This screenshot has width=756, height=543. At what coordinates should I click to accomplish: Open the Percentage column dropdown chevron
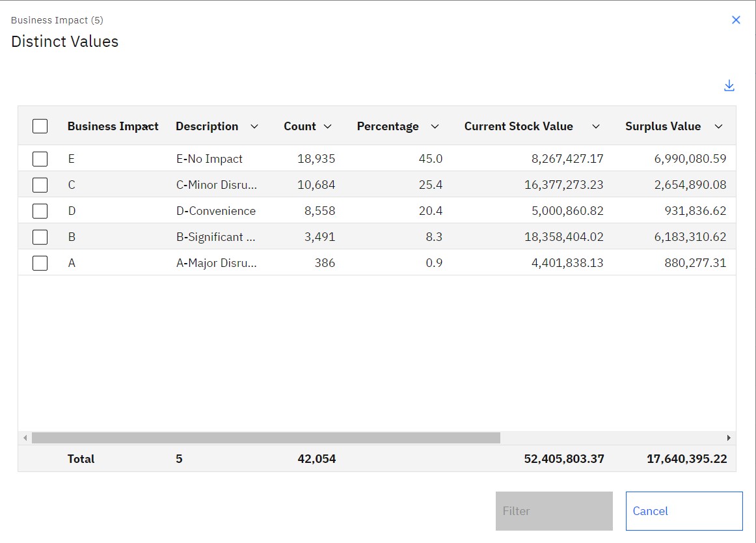point(435,126)
